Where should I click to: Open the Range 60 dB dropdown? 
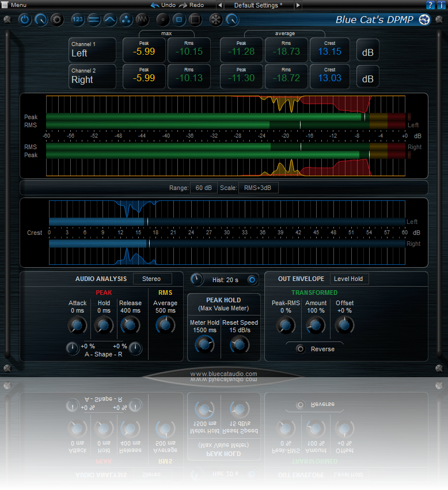[x=203, y=188]
